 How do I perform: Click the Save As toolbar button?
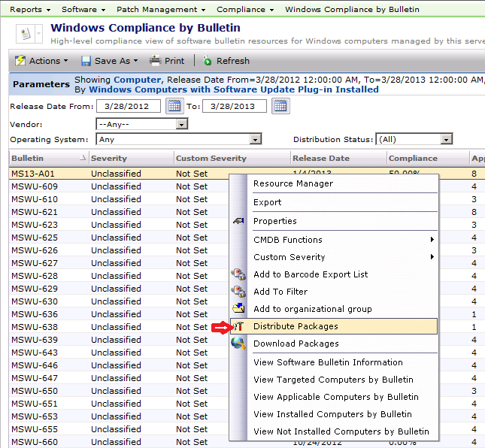click(110, 61)
